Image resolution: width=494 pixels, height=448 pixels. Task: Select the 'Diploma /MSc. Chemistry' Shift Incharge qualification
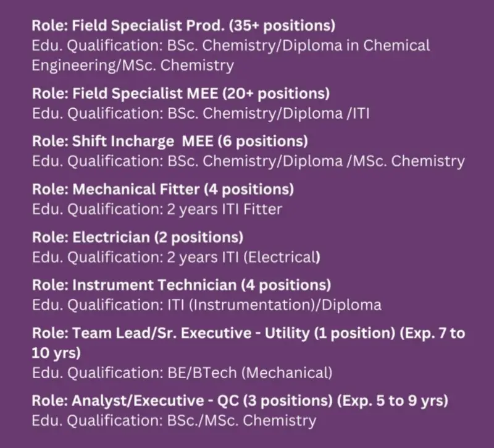374,161
